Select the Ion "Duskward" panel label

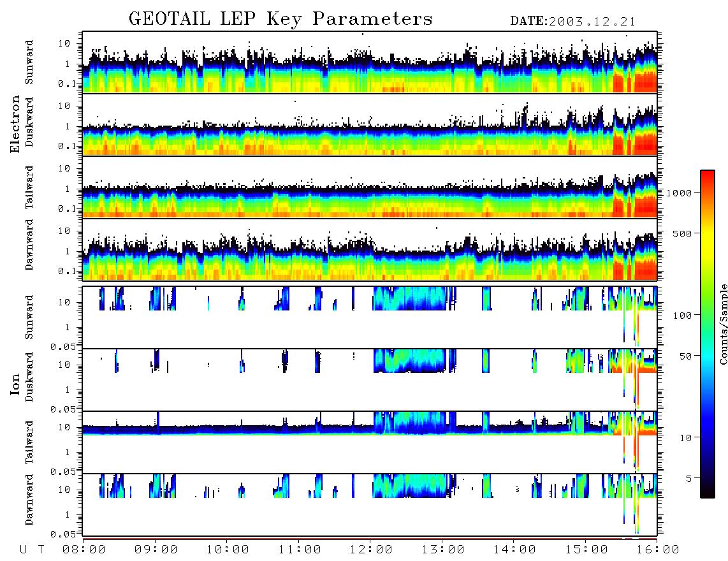(29, 377)
